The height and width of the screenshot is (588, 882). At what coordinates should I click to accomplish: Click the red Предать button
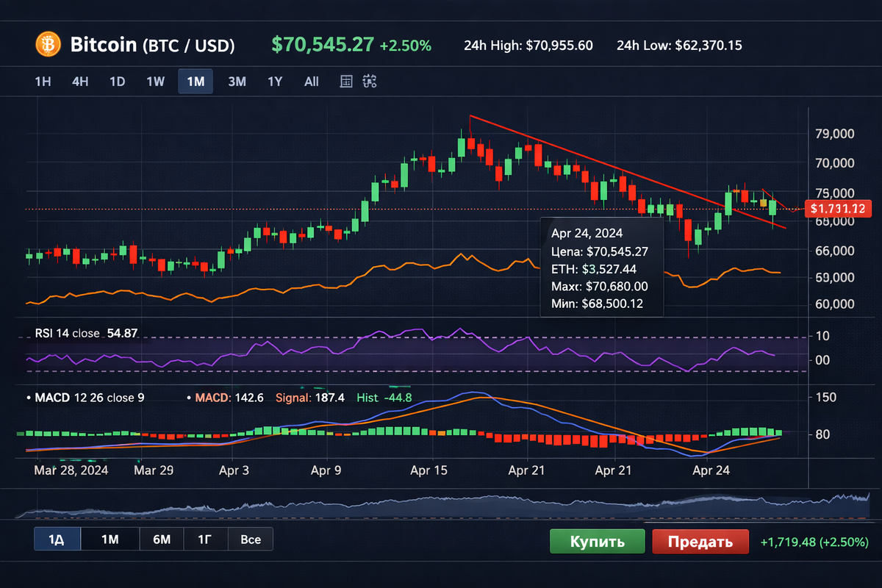(700, 542)
